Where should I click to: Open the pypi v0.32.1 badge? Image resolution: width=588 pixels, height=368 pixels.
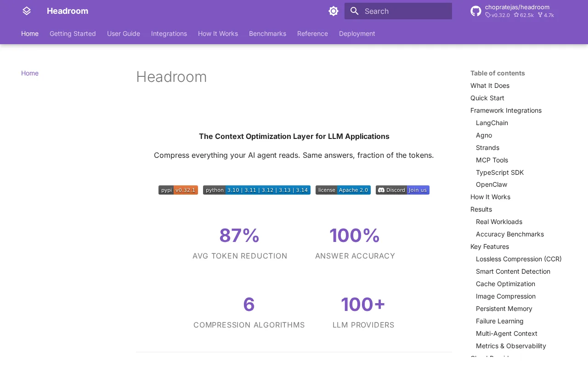[178, 190]
